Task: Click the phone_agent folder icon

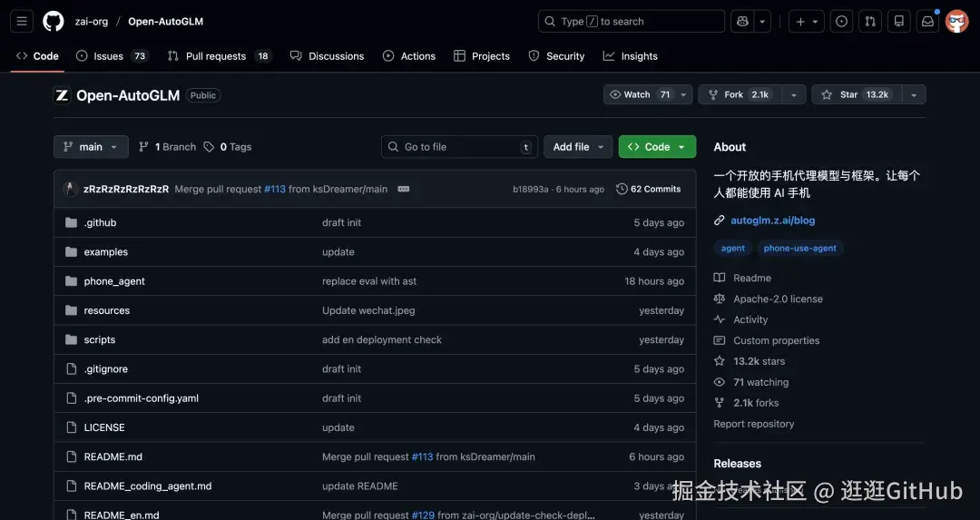Action: coord(72,281)
